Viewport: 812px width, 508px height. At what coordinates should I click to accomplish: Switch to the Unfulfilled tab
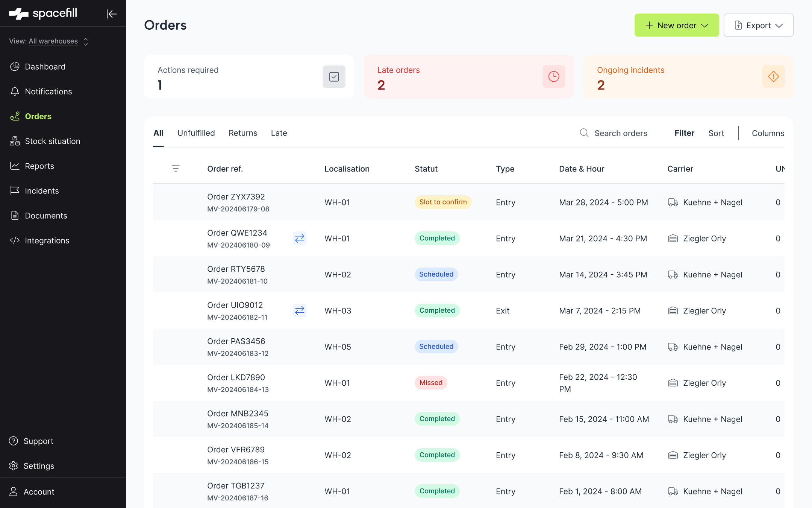(196, 133)
